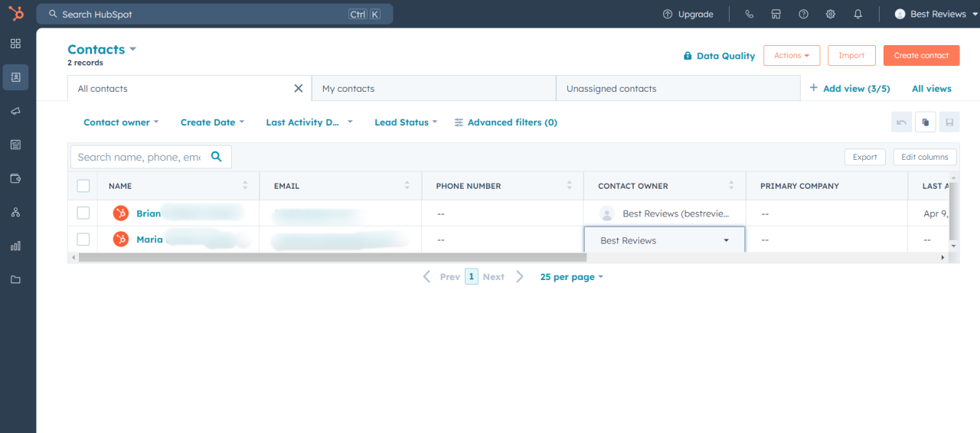Click the search magnifier icon in contacts search
This screenshot has height=433, width=980.
217,156
